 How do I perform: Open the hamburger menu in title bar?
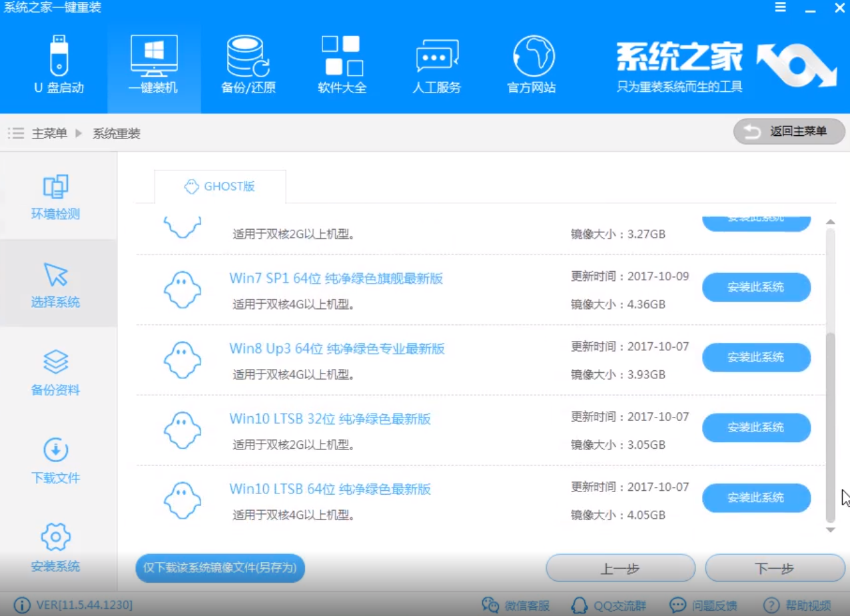(780, 8)
